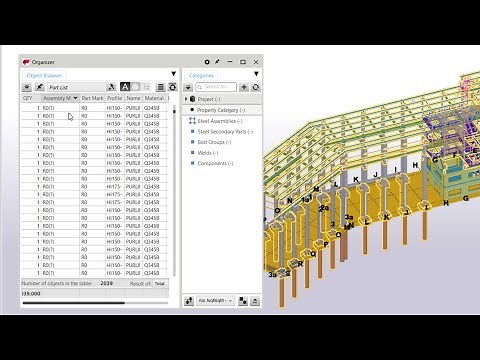Sort by the QTY column header
Viewport: 480px width, 360px height.
[31, 98]
